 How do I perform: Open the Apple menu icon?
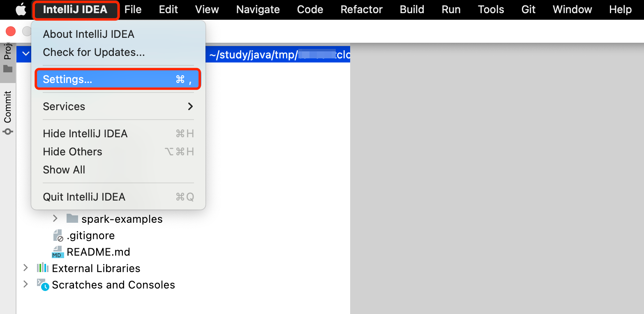[x=21, y=9]
